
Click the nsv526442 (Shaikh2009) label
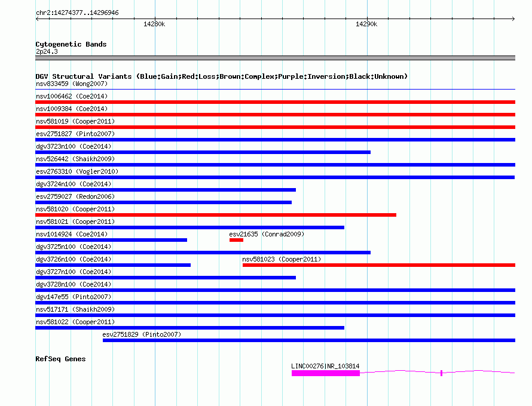[x=75, y=159]
